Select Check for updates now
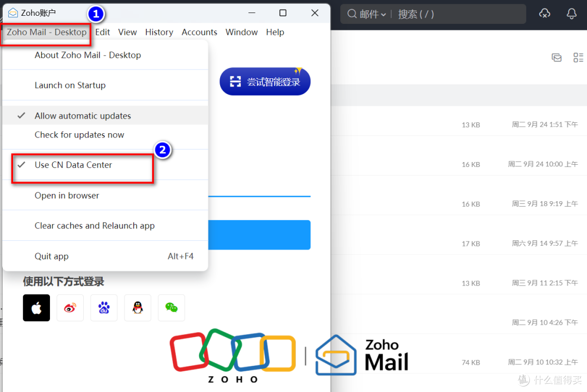 click(x=105, y=135)
